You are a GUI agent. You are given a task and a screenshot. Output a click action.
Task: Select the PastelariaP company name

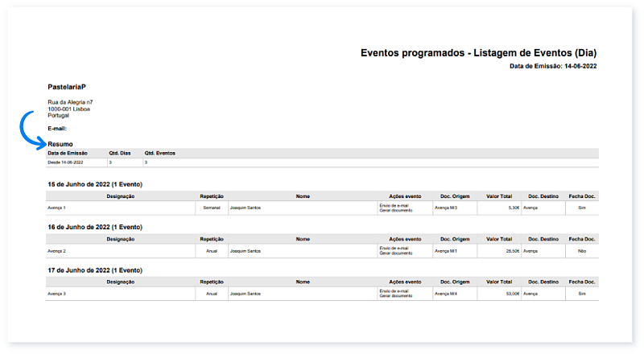[x=67, y=85]
